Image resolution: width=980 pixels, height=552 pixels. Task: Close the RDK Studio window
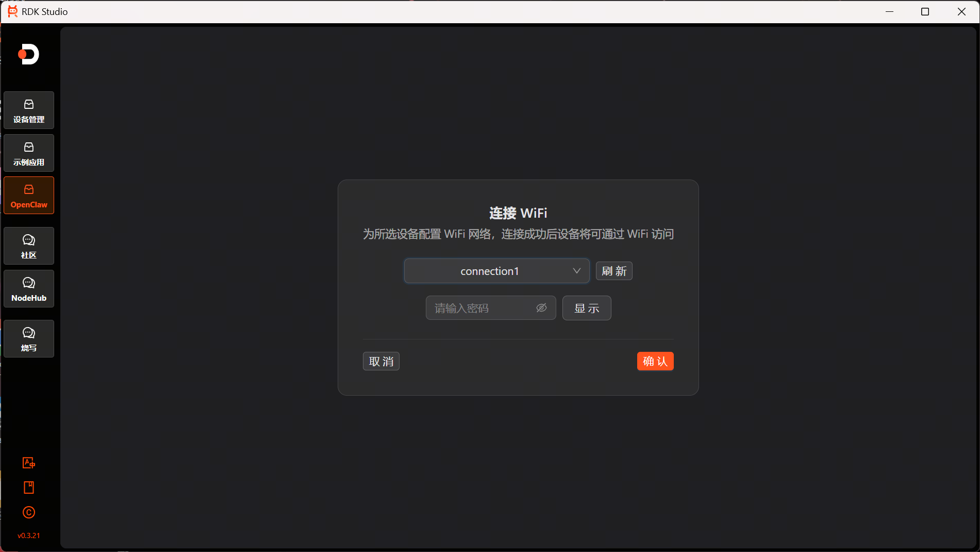[x=961, y=11]
